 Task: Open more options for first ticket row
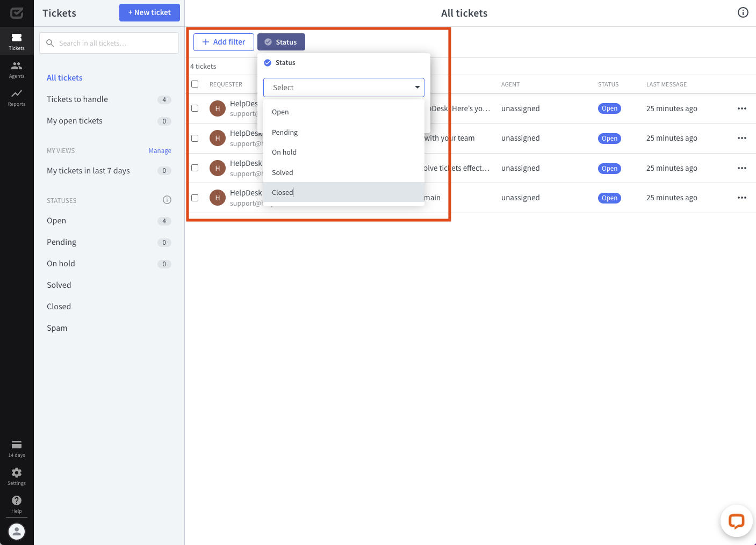coord(742,108)
